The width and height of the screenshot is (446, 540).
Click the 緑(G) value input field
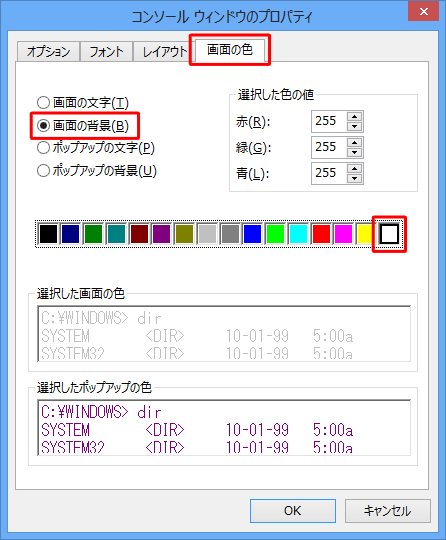coord(329,147)
